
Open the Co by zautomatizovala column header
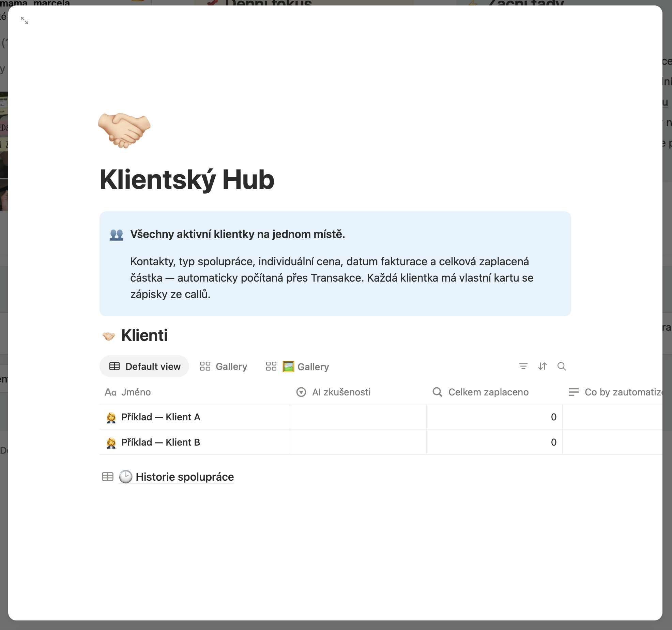click(613, 392)
